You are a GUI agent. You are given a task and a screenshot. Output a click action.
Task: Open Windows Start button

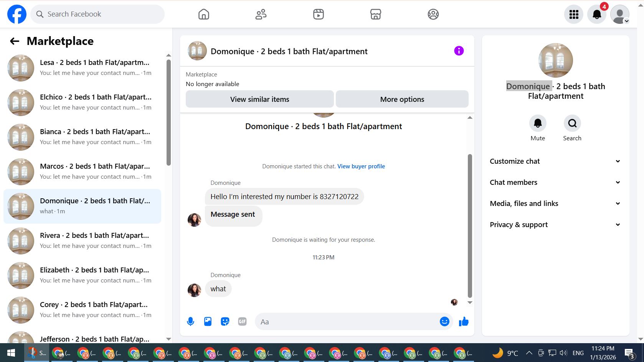pyautogui.click(x=11, y=353)
